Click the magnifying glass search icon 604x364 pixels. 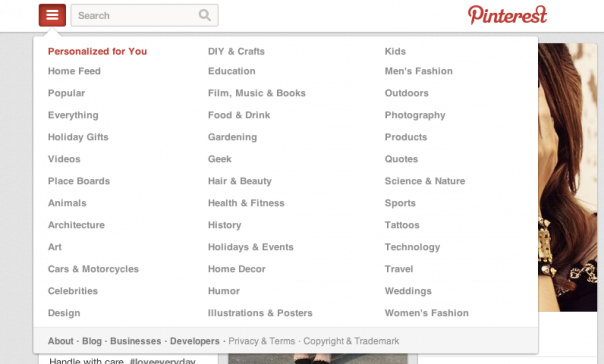(205, 15)
